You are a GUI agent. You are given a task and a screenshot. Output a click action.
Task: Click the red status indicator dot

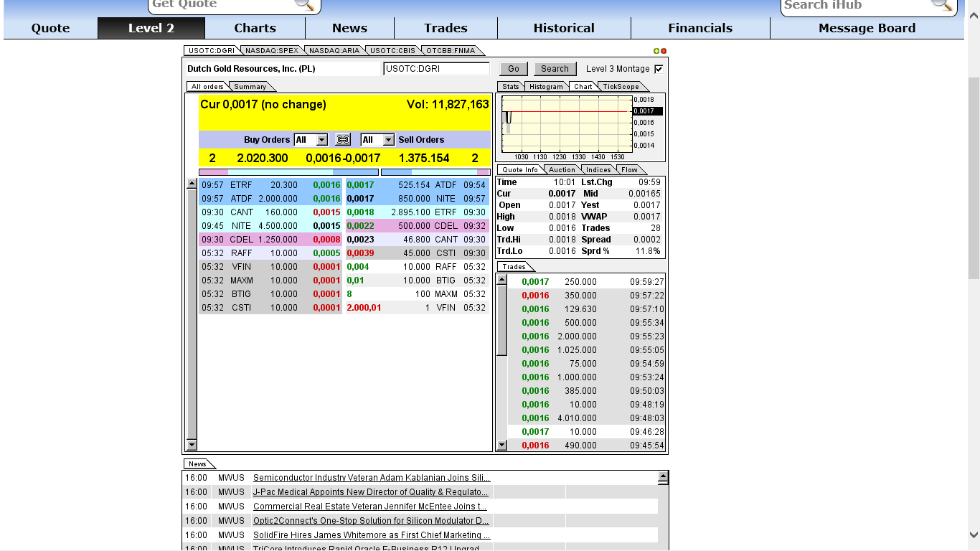click(662, 50)
